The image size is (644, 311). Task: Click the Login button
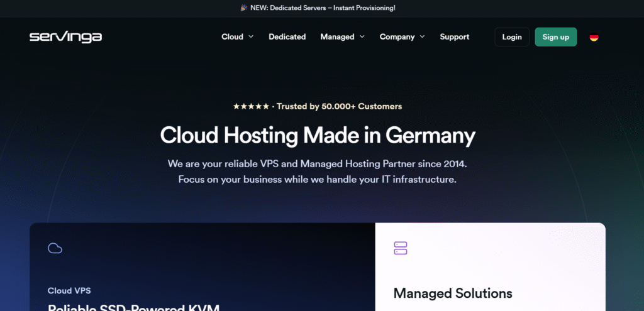(512, 37)
